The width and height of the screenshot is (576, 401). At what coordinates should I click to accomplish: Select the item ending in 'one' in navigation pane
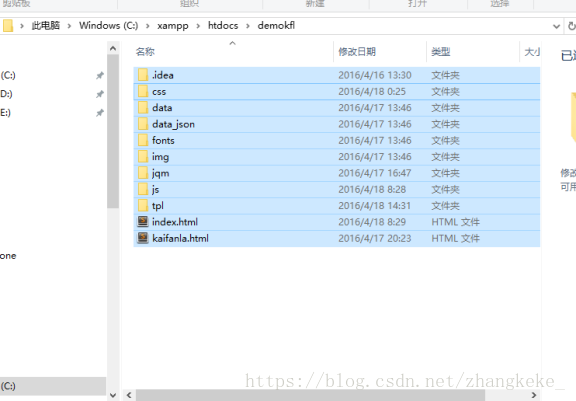[8, 256]
